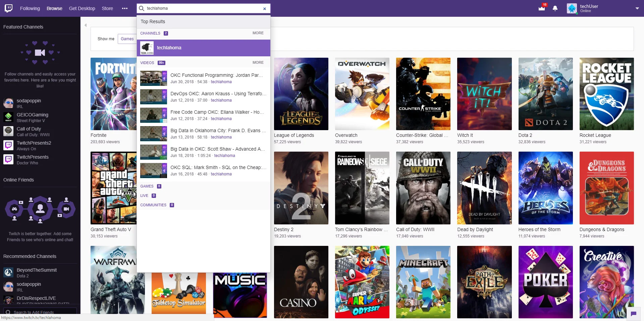Screen dimensions: 644x321
Task: Click the GEICOGaming channel avatar
Action: (x=8, y=117)
